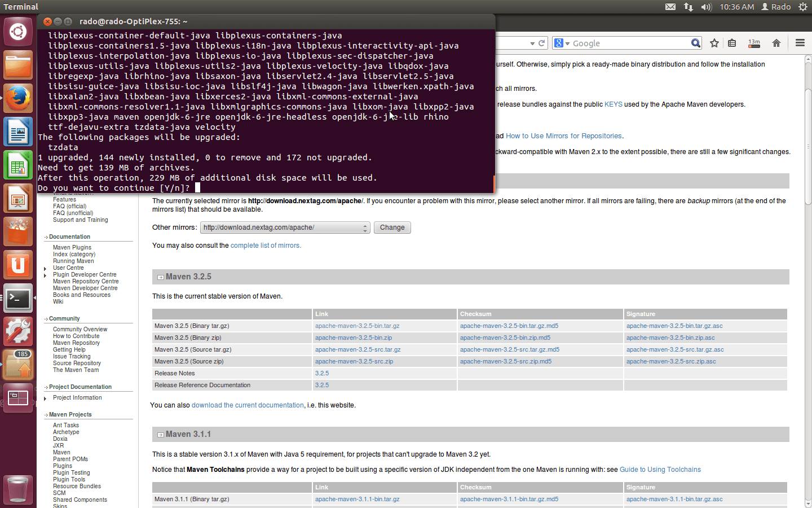
Task: Close the terminal window with red button
Action: click(48, 21)
